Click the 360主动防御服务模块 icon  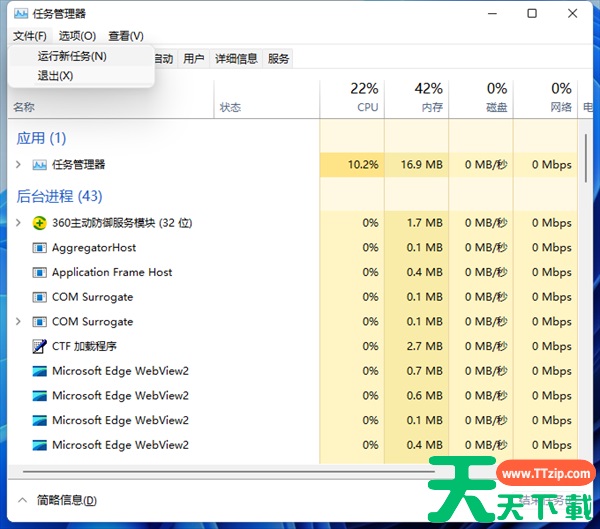(39, 223)
